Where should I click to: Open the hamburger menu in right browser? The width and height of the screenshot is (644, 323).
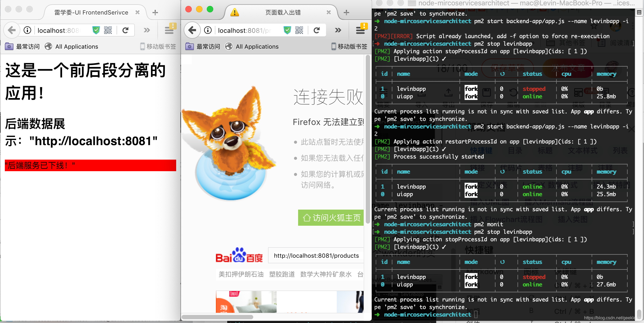(x=361, y=30)
